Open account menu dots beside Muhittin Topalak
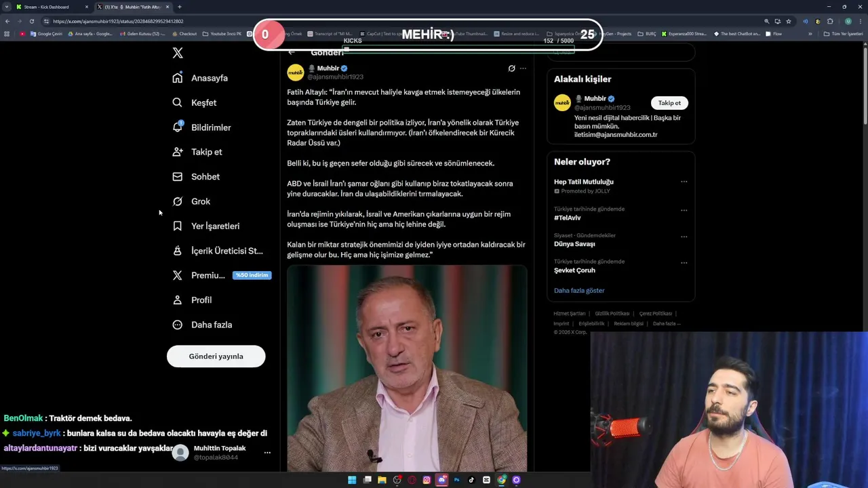The image size is (868, 488). pos(267,453)
